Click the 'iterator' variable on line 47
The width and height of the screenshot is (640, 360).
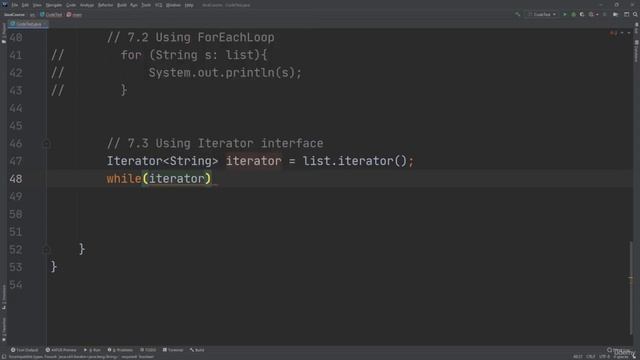[253, 161]
